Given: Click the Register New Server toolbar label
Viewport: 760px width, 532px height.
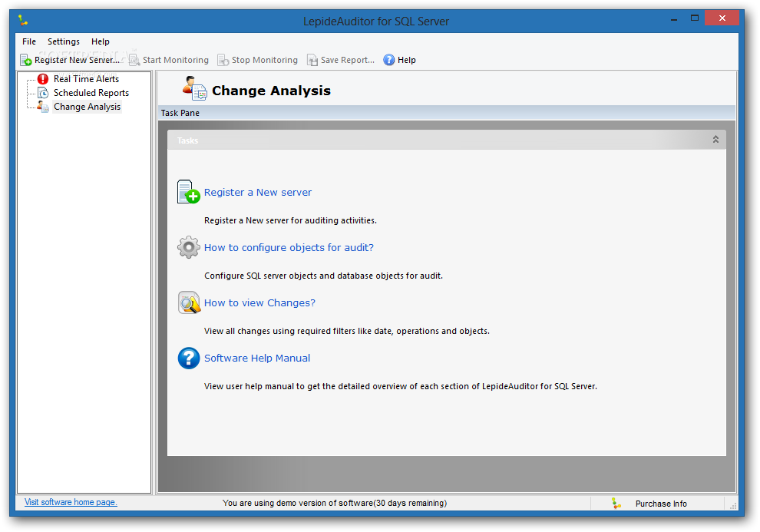Looking at the screenshot, I should coord(77,60).
